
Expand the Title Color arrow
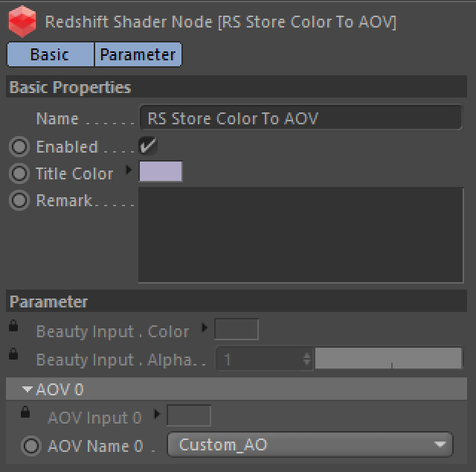(129, 170)
